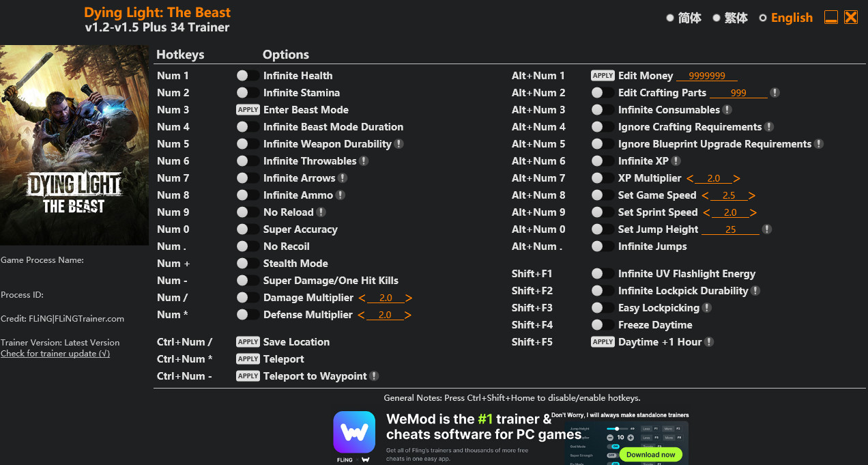This screenshot has height=465, width=868.
Task: Click the Download now button
Action: tap(650, 454)
